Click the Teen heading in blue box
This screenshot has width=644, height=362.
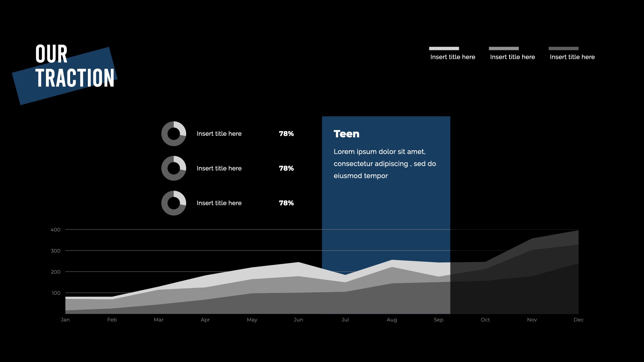[x=346, y=134]
